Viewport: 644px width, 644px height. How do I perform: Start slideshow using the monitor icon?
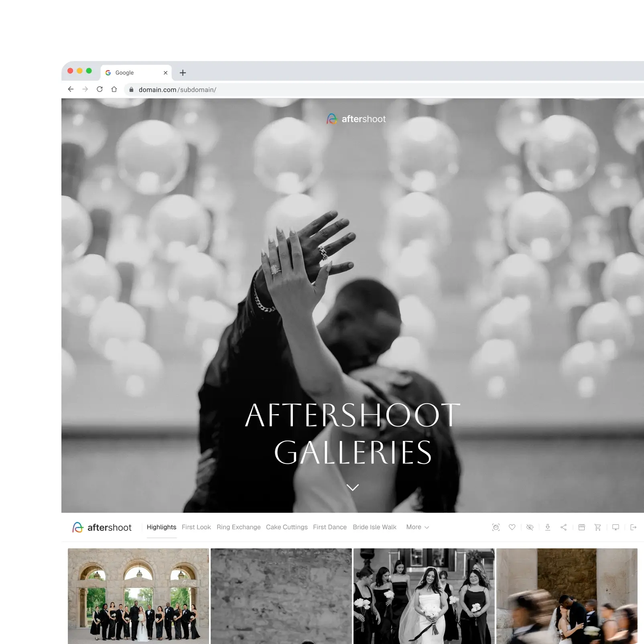pyautogui.click(x=616, y=527)
